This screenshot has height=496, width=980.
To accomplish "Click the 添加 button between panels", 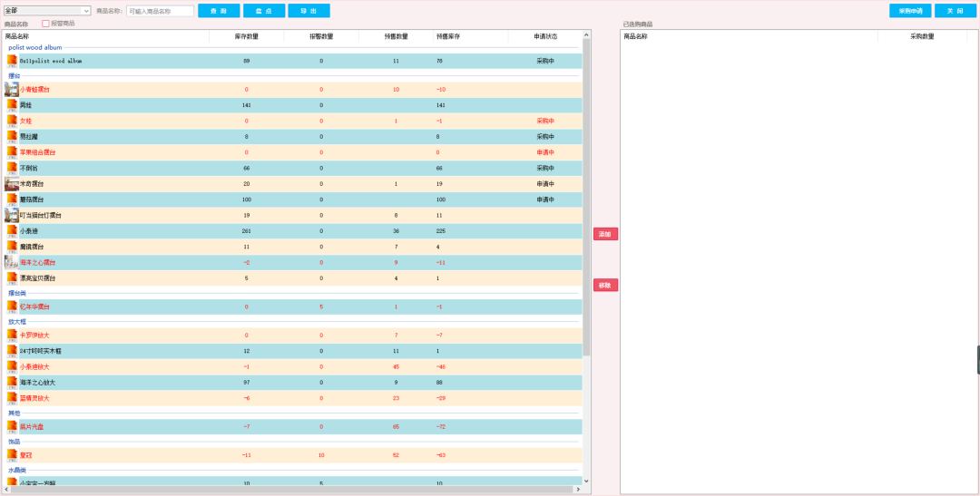I will click(605, 234).
